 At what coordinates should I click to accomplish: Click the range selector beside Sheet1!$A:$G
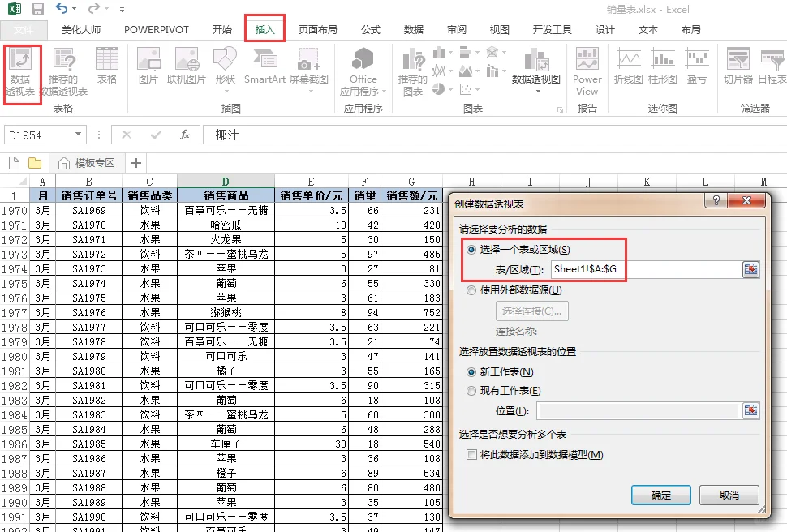[x=750, y=270]
